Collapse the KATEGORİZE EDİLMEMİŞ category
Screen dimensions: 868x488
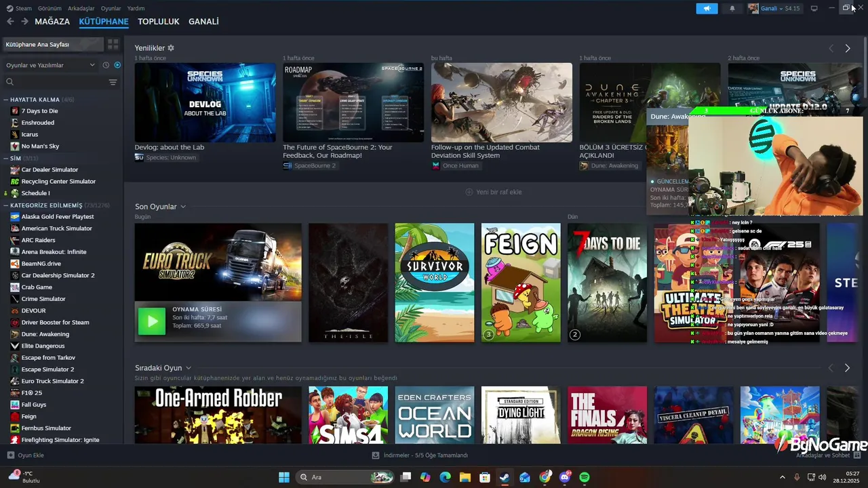(5, 205)
